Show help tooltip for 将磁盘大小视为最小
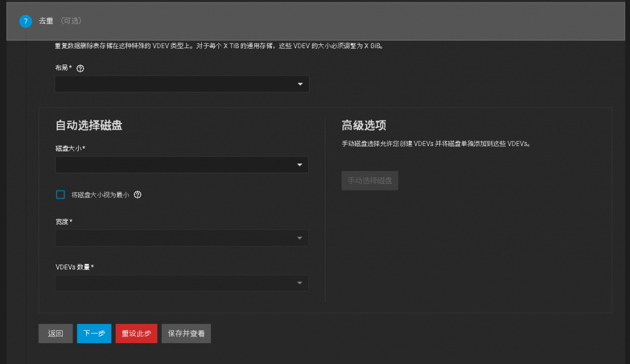 [138, 195]
